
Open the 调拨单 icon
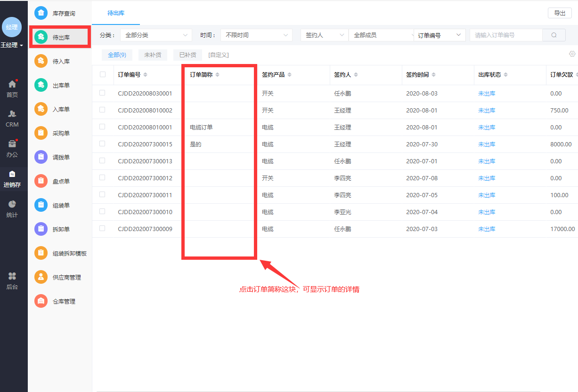pyautogui.click(x=41, y=157)
